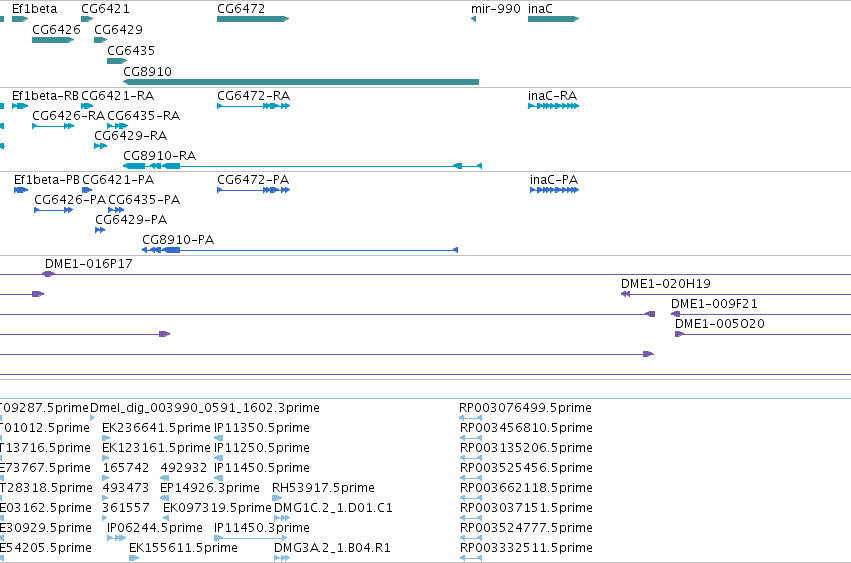Click the CG6421-RA transcript label
Screen dimensions: 851x563
(x=117, y=96)
